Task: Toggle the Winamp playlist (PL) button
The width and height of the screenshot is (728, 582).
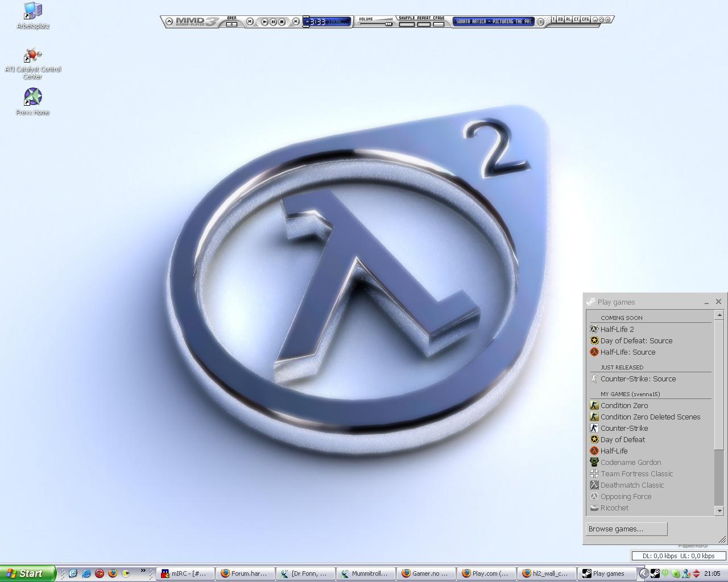Action: (x=568, y=19)
